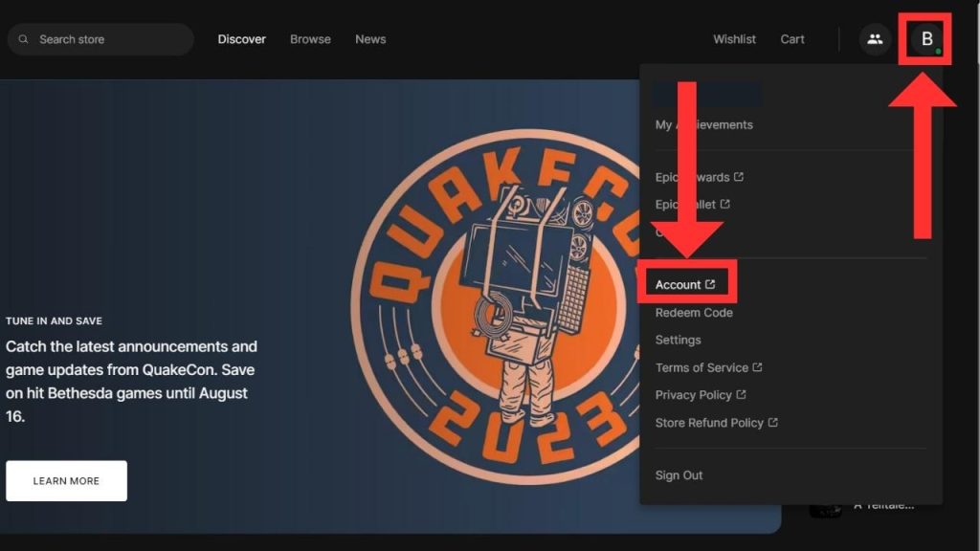980x551 pixels.
Task: Click the Search store field
Action: click(x=100, y=39)
